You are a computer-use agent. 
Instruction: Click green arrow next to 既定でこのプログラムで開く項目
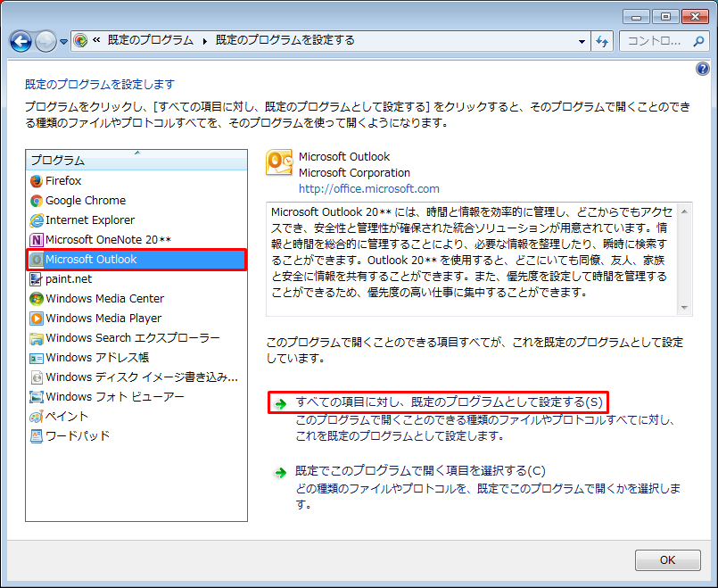pos(280,473)
